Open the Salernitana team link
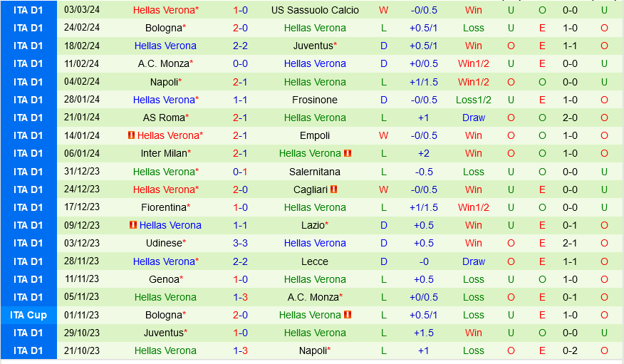 click(x=315, y=172)
